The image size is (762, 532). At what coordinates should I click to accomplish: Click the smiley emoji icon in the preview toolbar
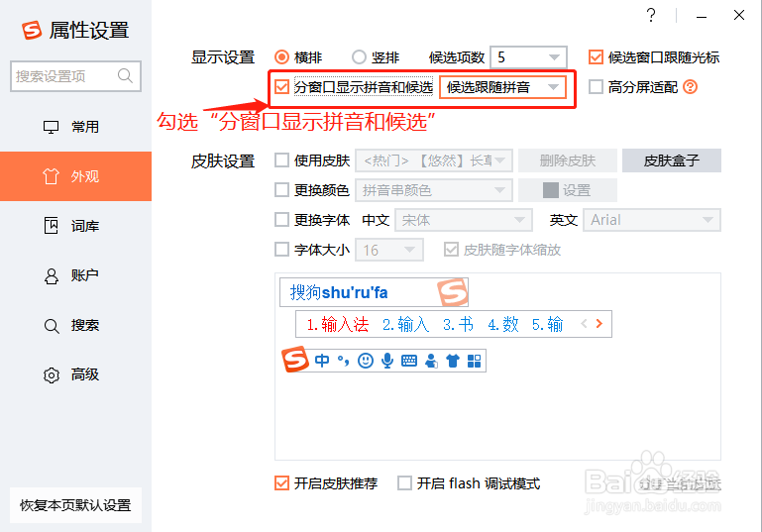[366, 361]
